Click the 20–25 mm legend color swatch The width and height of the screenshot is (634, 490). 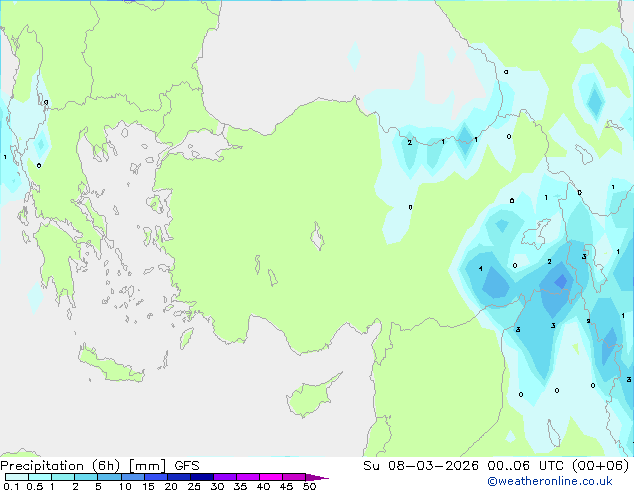tap(179, 477)
